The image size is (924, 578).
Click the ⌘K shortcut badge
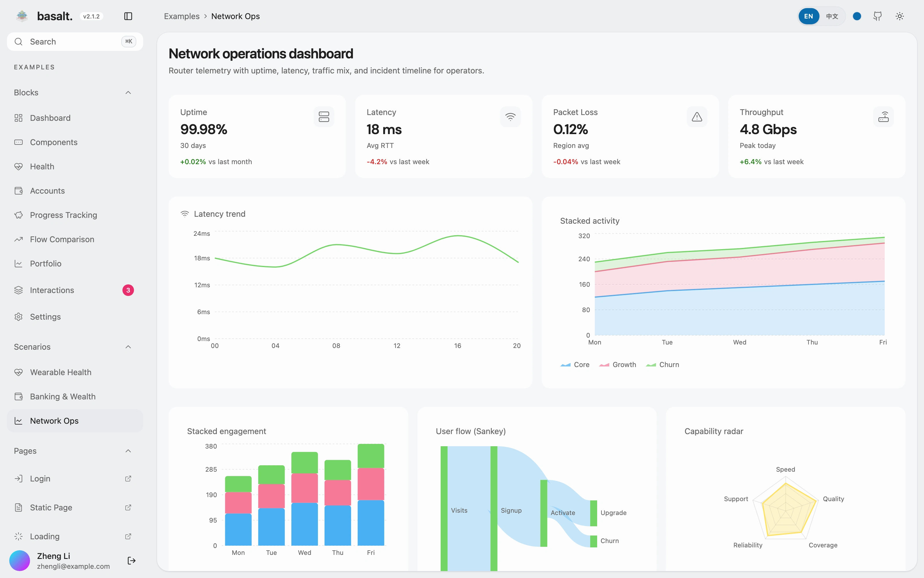pyautogui.click(x=129, y=41)
